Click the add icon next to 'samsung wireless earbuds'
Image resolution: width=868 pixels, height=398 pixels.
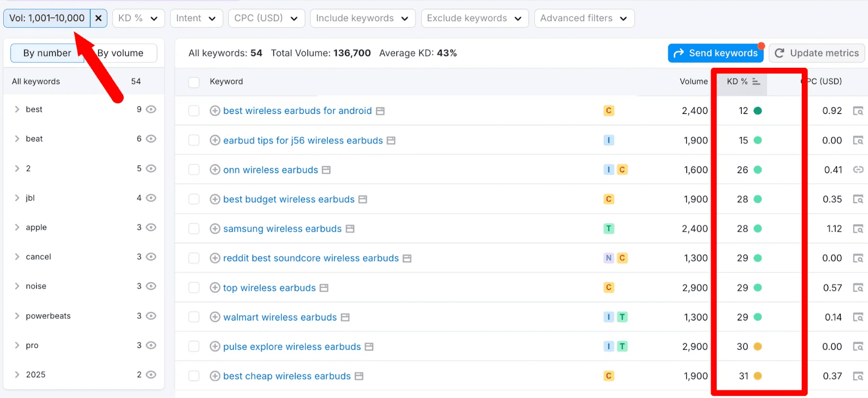coord(215,229)
